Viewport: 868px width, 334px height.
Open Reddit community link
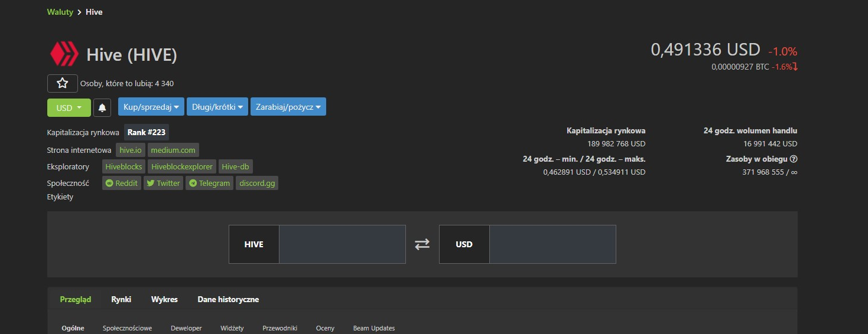click(122, 183)
